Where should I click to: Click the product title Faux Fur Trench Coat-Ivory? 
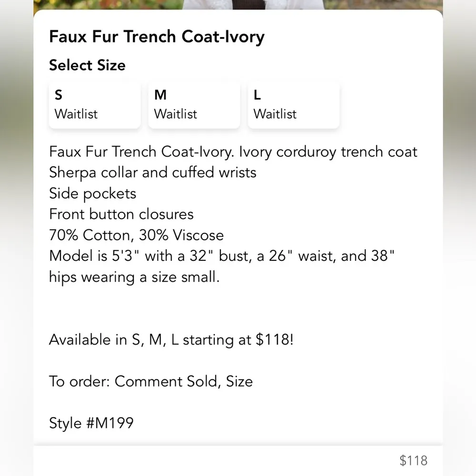click(157, 37)
